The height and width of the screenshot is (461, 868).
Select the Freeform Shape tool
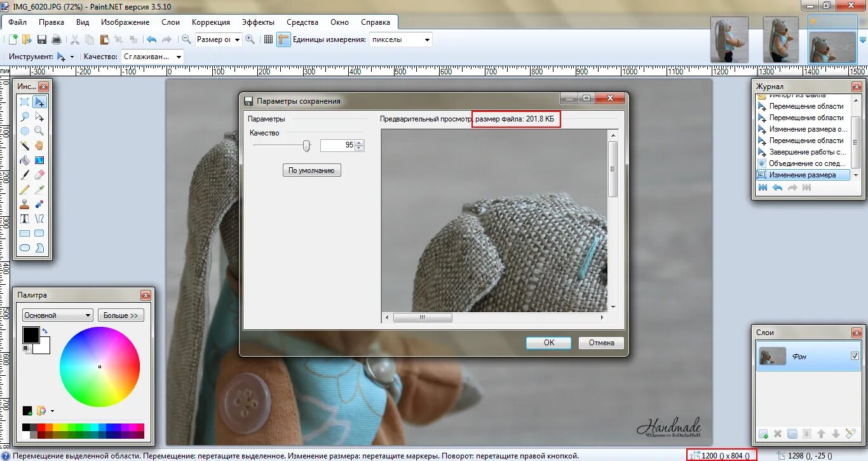pos(39,248)
